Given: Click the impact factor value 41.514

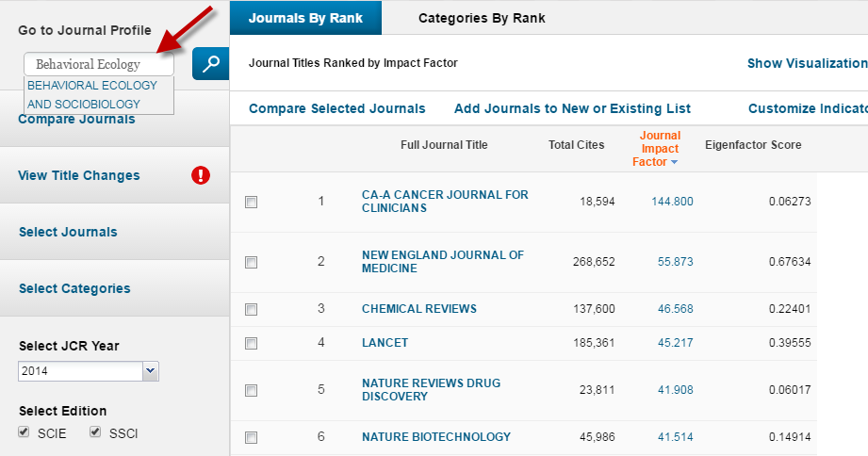Looking at the screenshot, I should click(x=676, y=436).
